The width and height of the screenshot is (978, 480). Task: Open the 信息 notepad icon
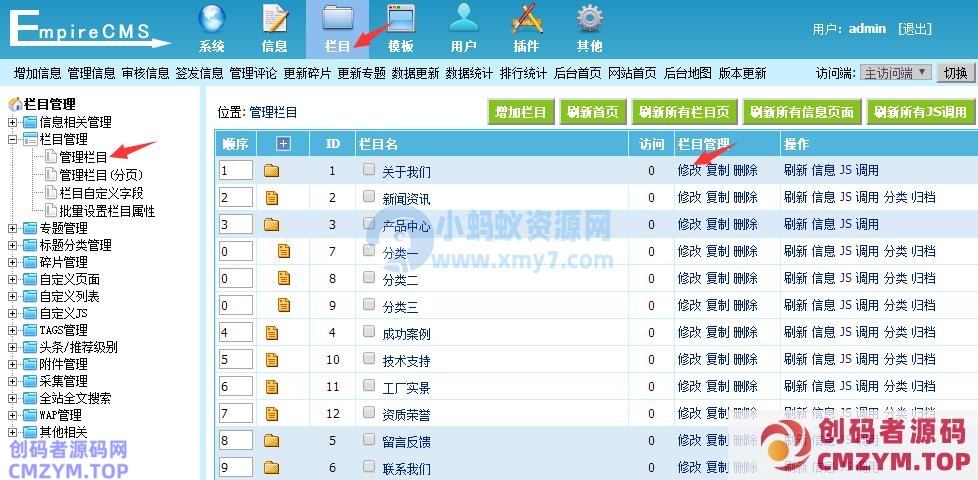click(274, 19)
